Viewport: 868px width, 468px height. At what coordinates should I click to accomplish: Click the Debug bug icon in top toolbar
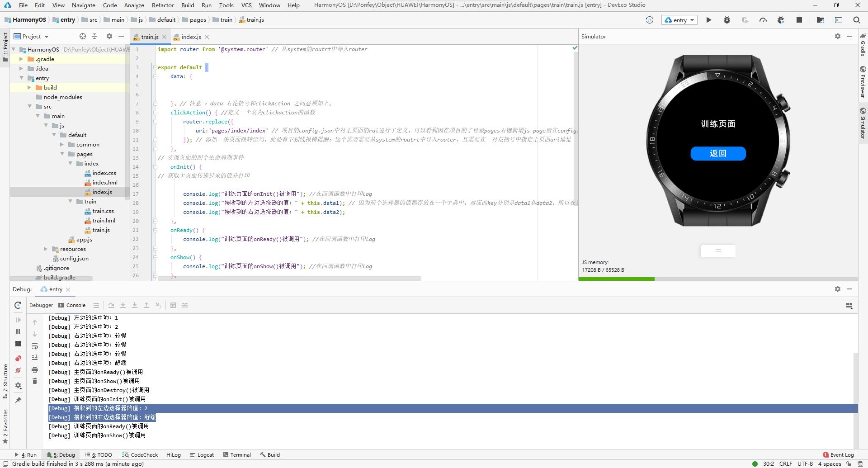pyautogui.click(x=726, y=20)
